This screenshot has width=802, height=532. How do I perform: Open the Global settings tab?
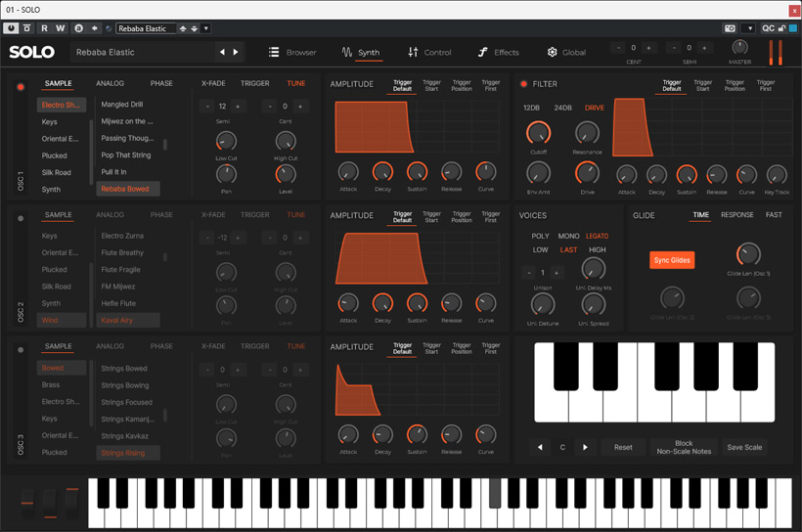(566, 52)
